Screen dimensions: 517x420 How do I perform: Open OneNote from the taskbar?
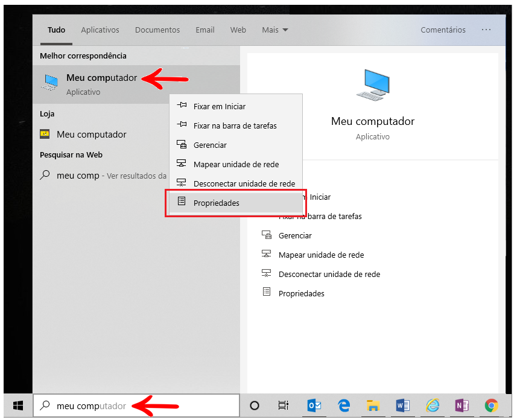462,406
